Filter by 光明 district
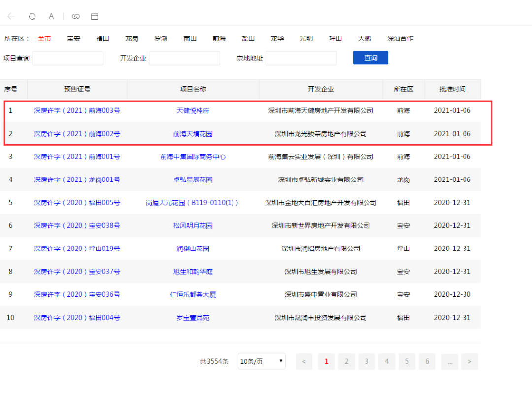 click(x=306, y=38)
